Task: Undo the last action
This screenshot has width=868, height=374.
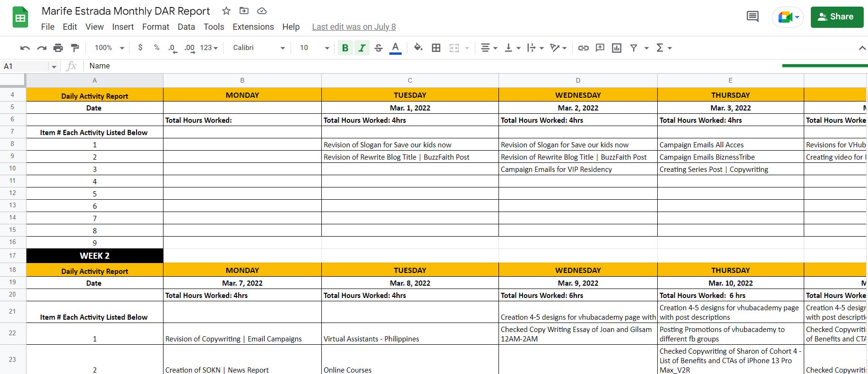Action: click(25, 48)
